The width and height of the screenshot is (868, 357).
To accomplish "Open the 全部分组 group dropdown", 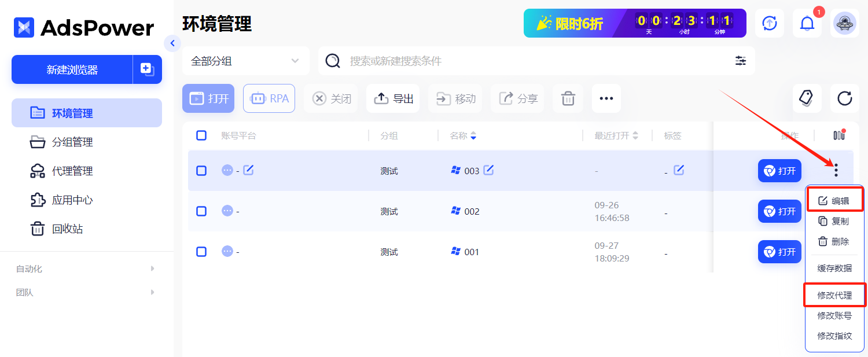I will 245,60.
